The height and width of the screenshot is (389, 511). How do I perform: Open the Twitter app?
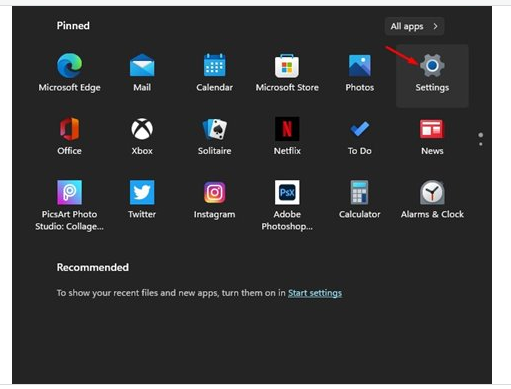[142, 199]
